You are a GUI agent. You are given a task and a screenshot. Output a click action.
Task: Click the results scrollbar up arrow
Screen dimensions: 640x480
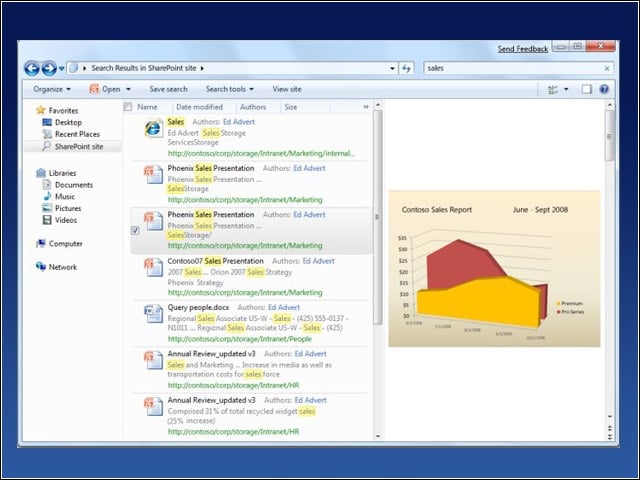point(378,105)
